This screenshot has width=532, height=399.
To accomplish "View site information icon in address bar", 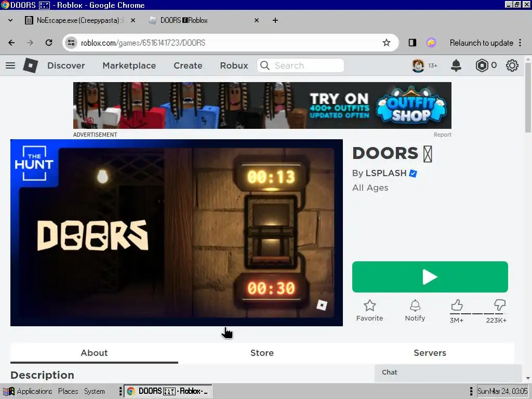I will point(71,43).
